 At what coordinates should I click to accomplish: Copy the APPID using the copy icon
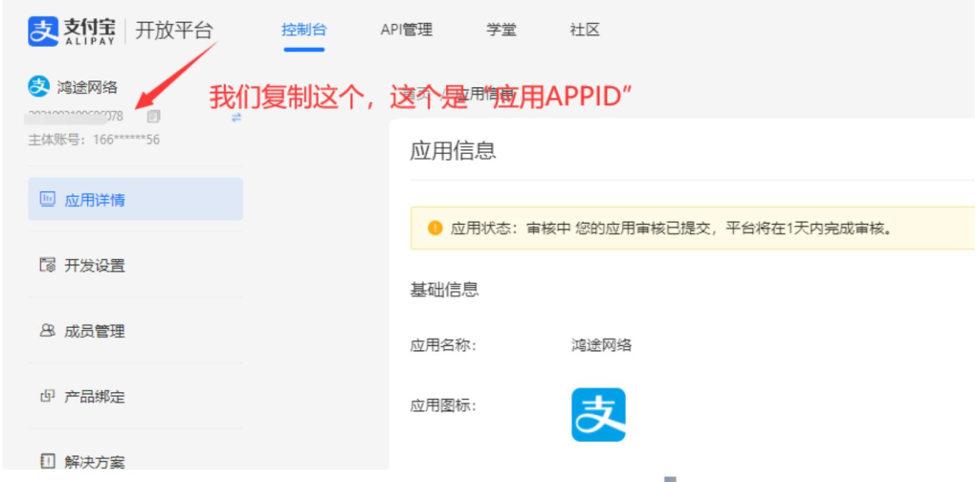click(x=153, y=116)
